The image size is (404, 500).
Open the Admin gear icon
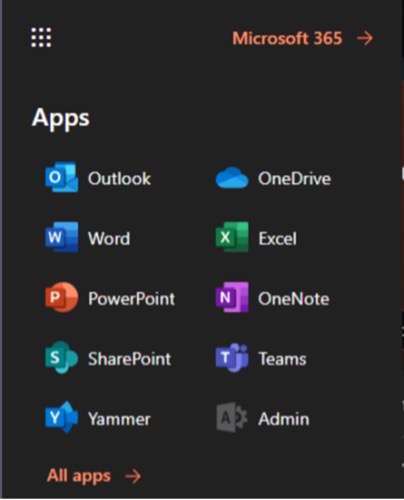click(x=232, y=417)
